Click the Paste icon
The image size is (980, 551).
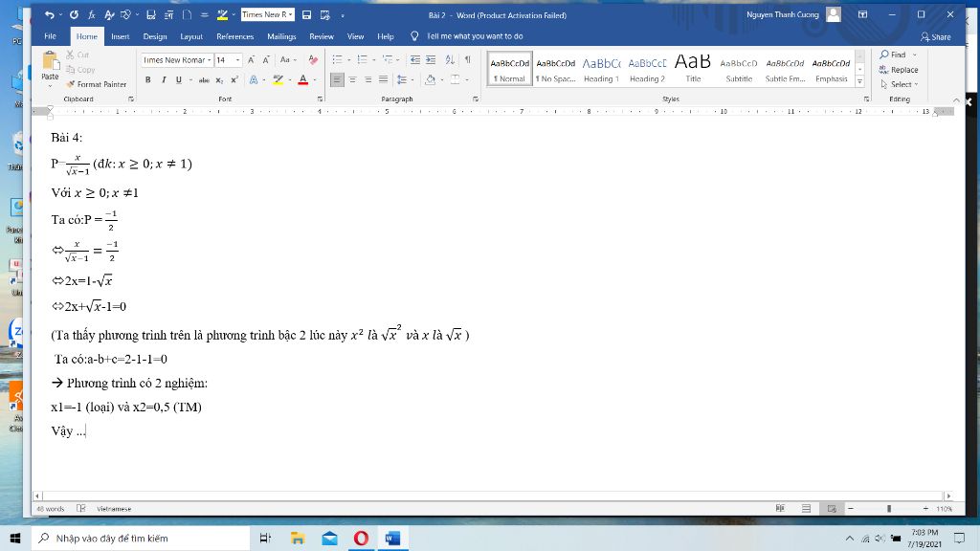click(50, 61)
